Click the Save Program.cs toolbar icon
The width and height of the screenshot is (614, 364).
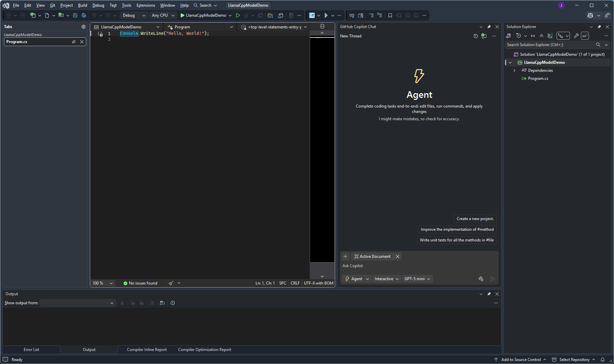[x=75, y=15]
